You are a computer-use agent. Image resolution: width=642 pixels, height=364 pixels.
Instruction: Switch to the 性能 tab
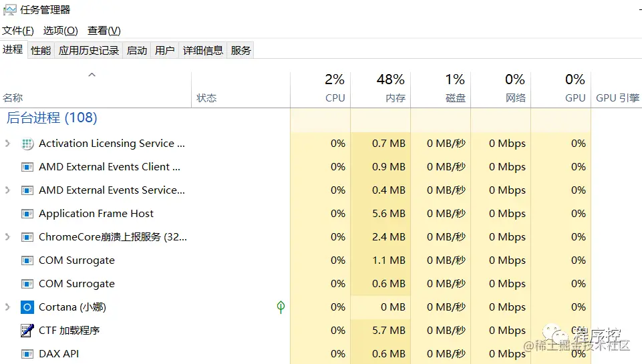click(41, 50)
